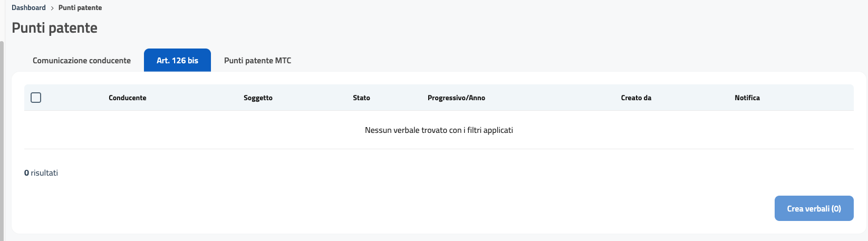Screen dimensions: 868x241
Task: Click the breadcrumb chevron separator arrow
Action: pos(52,8)
